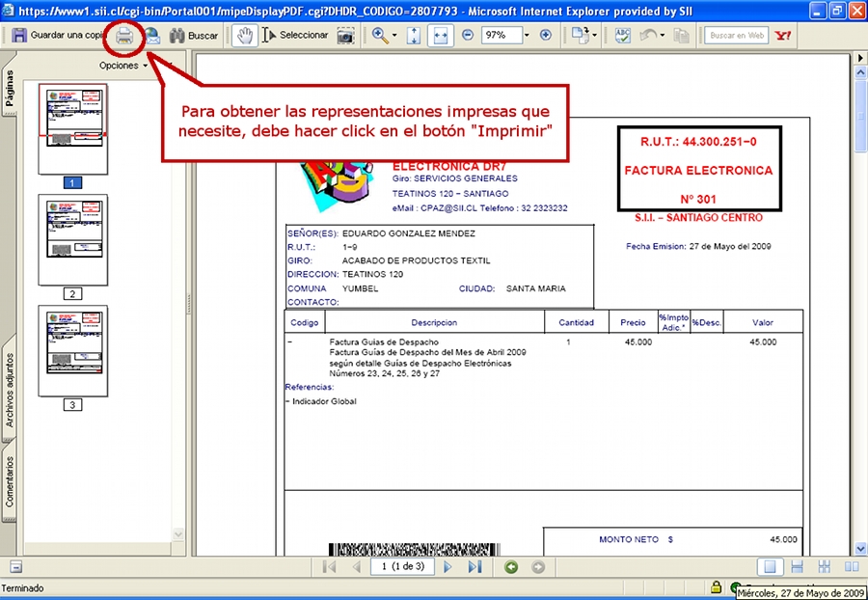Viewport: 868px width, 600px height.
Task: Click the EDUARDO GONZALEZ MENDEZ name text
Action: point(409,233)
